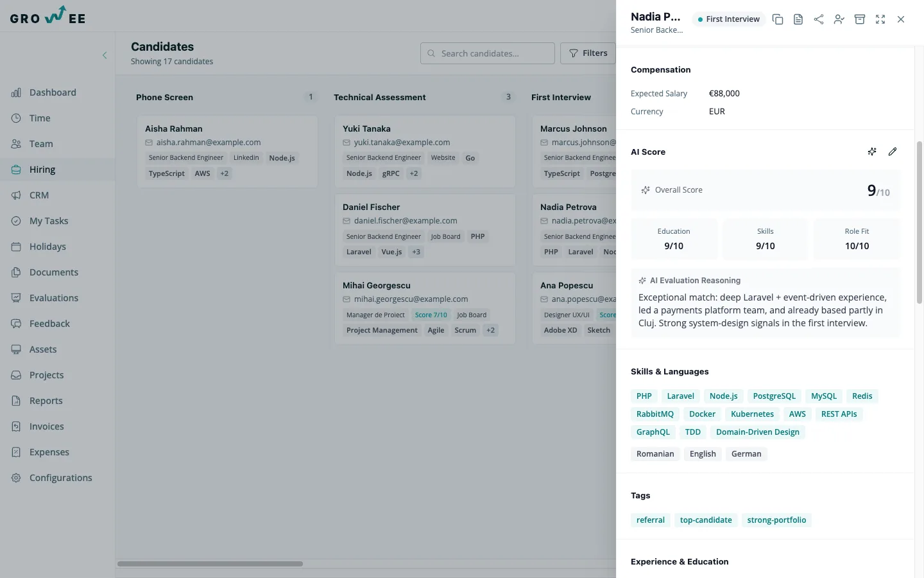
Task: Regenerate AI Score with sparkle icon
Action: click(872, 152)
